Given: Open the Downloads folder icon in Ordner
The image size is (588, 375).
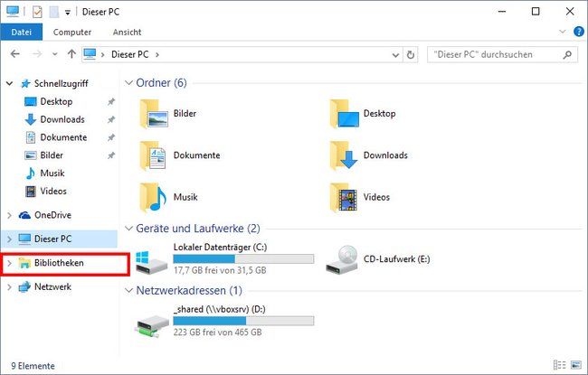Looking at the screenshot, I should tap(344, 155).
